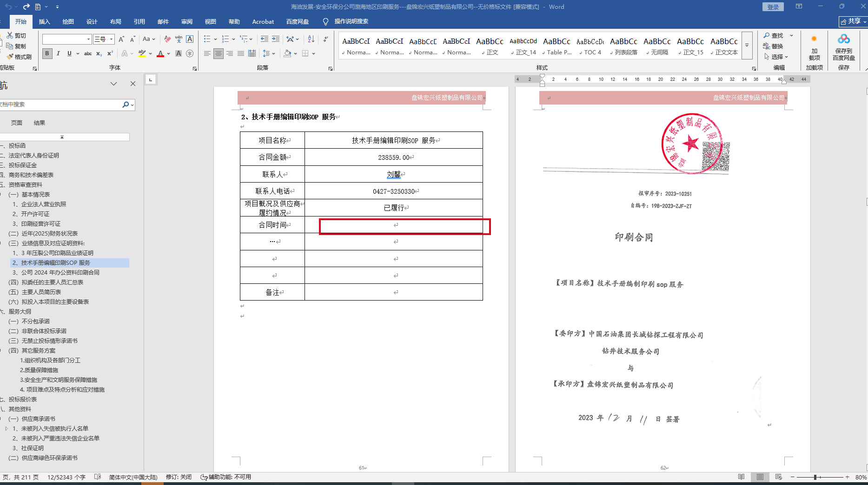The height and width of the screenshot is (485, 868).
Task: Adjust the zoom slider in status bar
Action: tap(815, 477)
